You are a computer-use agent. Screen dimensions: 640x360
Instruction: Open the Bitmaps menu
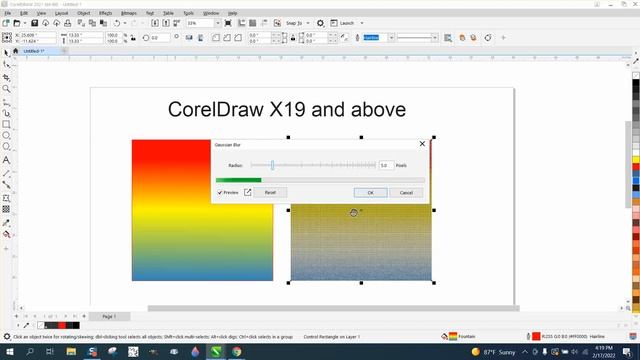129,13
